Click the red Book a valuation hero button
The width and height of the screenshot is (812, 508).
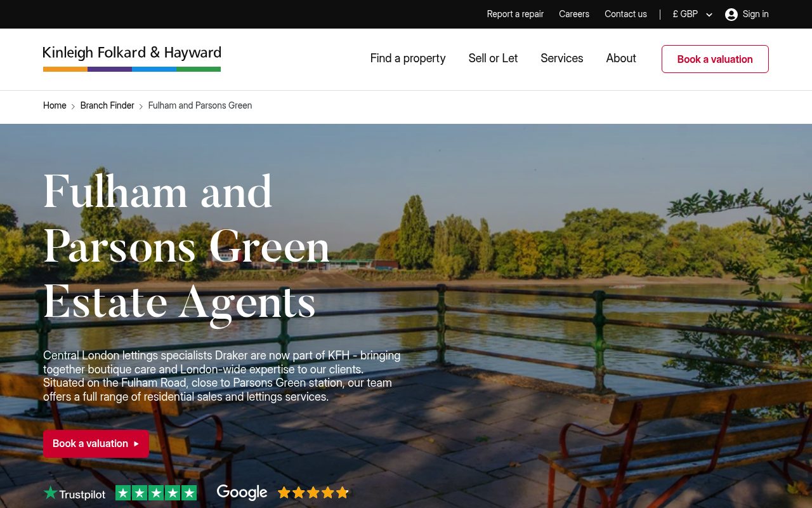[96, 444]
